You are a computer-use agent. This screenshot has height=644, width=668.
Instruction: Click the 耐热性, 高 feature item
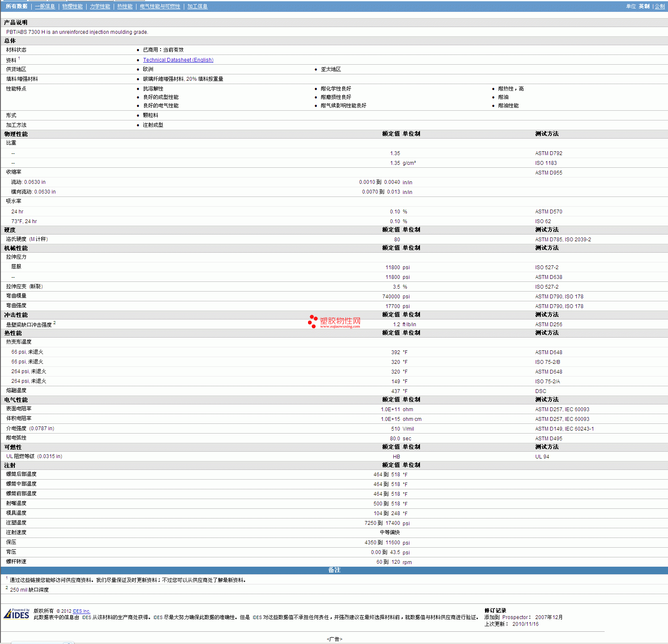click(511, 89)
